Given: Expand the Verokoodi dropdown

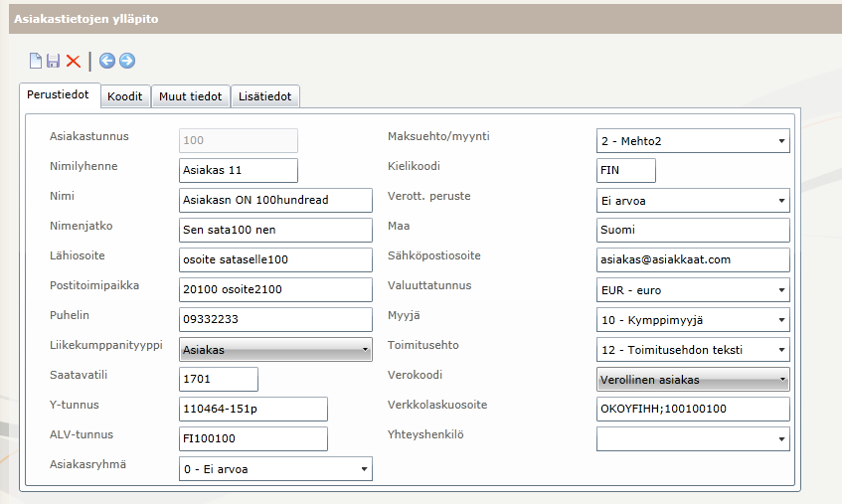Looking at the screenshot, I should [x=693, y=380].
